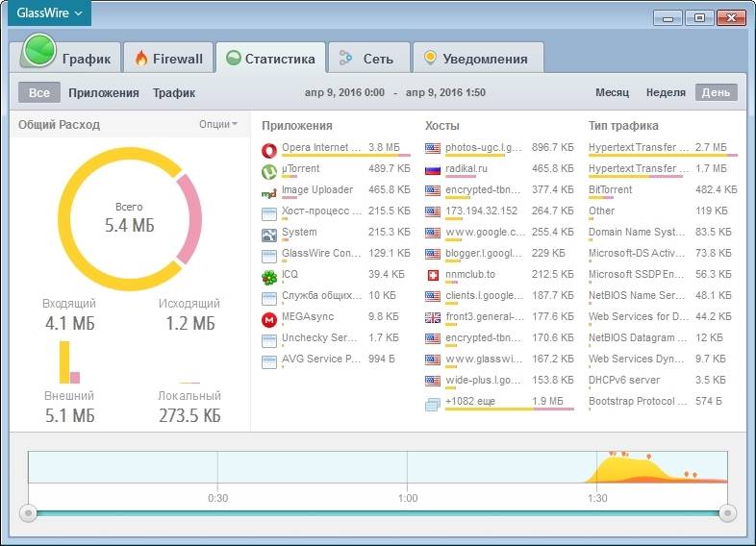Image resolution: width=756 pixels, height=546 pixels.
Task: Click the Opera Internet app icon
Action: [269, 150]
